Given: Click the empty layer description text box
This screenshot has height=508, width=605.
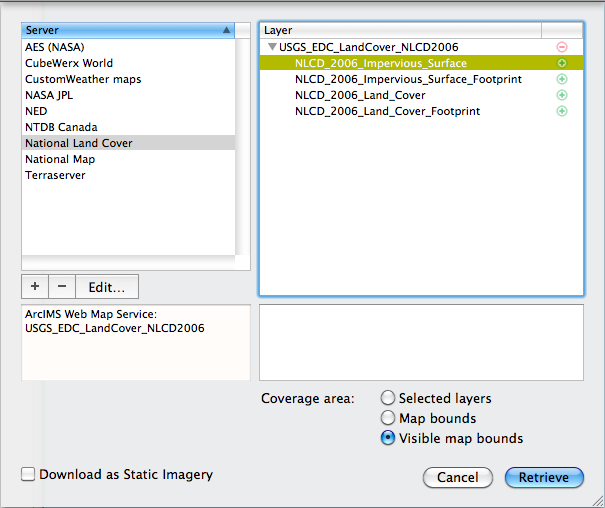Looking at the screenshot, I should [x=421, y=343].
